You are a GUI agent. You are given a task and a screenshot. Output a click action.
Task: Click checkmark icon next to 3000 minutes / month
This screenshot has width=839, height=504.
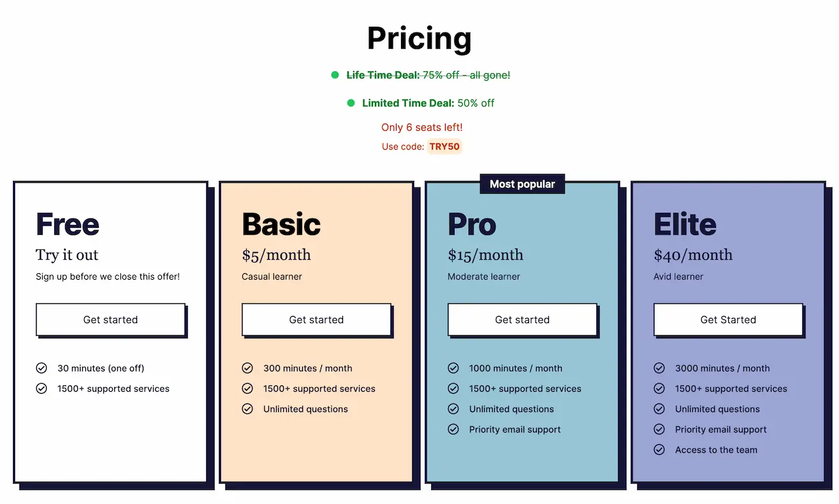659,368
